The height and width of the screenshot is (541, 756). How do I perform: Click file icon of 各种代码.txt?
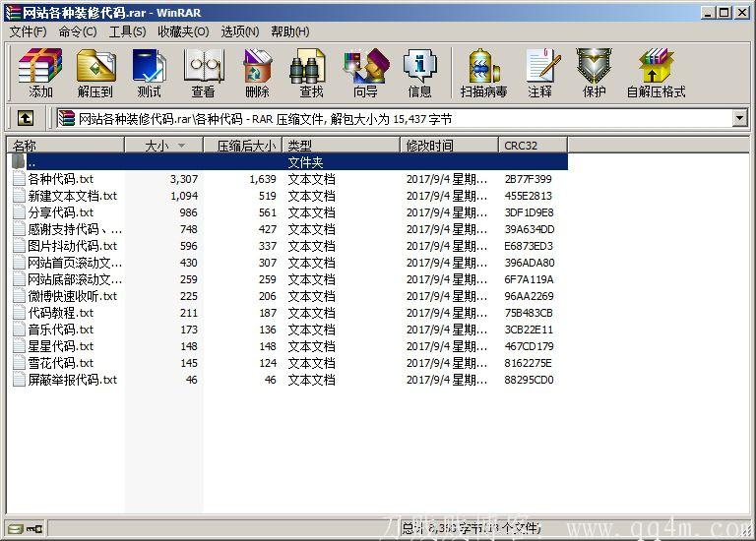19,179
